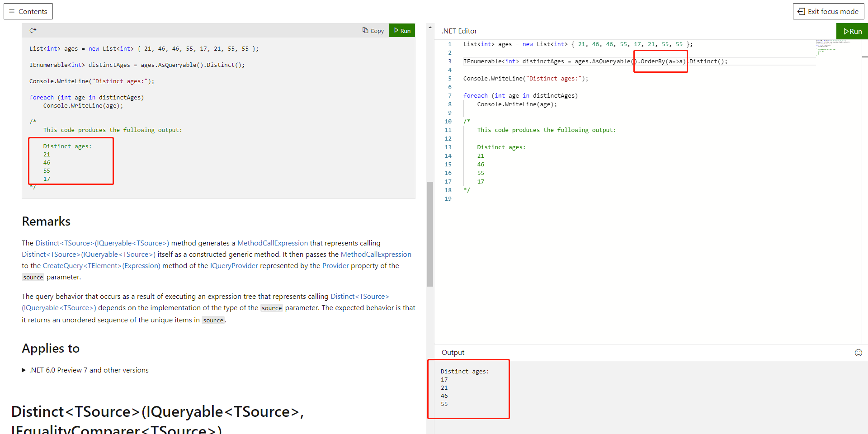Select the C# tab on the code sample
Screen dimensions: 868x434
(x=33, y=30)
